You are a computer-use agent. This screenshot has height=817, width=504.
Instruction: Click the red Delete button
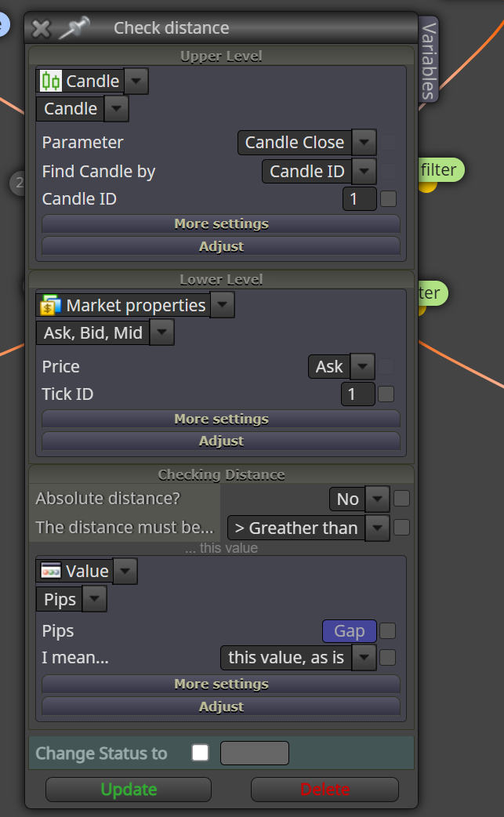(x=325, y=790)
